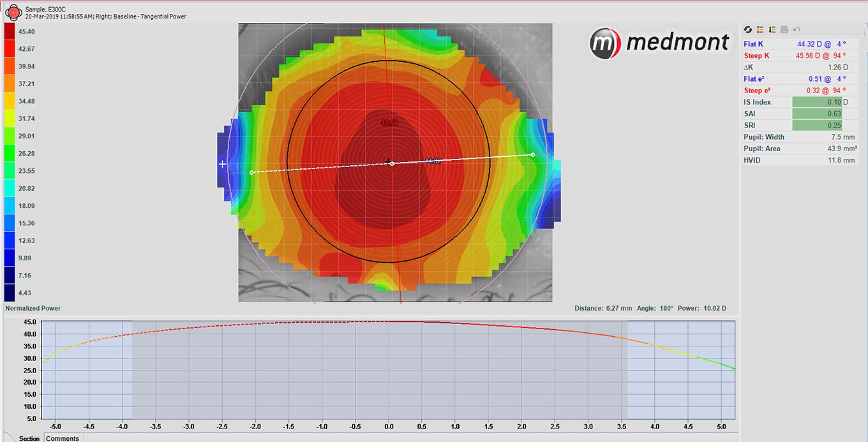Click the Normalized Power scale label
Image resolution: width=868 pixels, height=442 pixels.
[x=33, y=308]
